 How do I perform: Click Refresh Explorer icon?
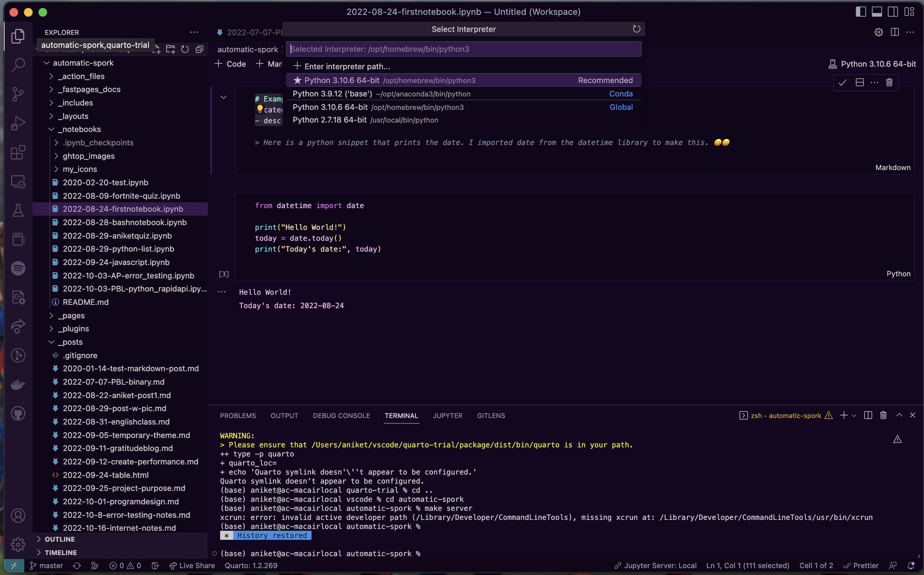coord(185,49)
